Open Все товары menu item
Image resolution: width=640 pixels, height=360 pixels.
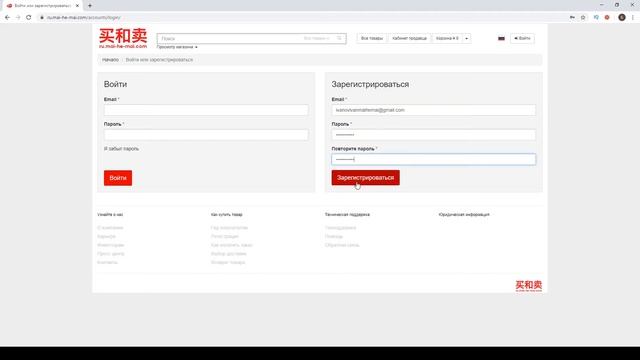pyautogui.click(x=372, y=38)
